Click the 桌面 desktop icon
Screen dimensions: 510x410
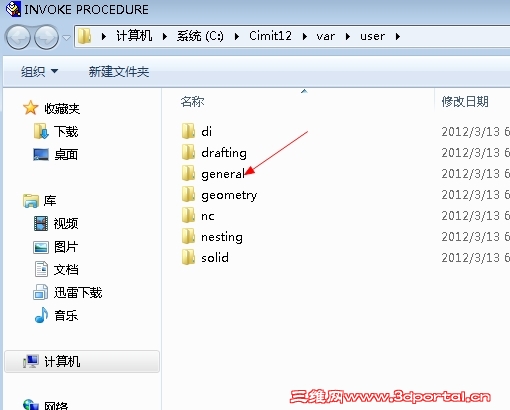pyautogui.click(x=41, y=154)
